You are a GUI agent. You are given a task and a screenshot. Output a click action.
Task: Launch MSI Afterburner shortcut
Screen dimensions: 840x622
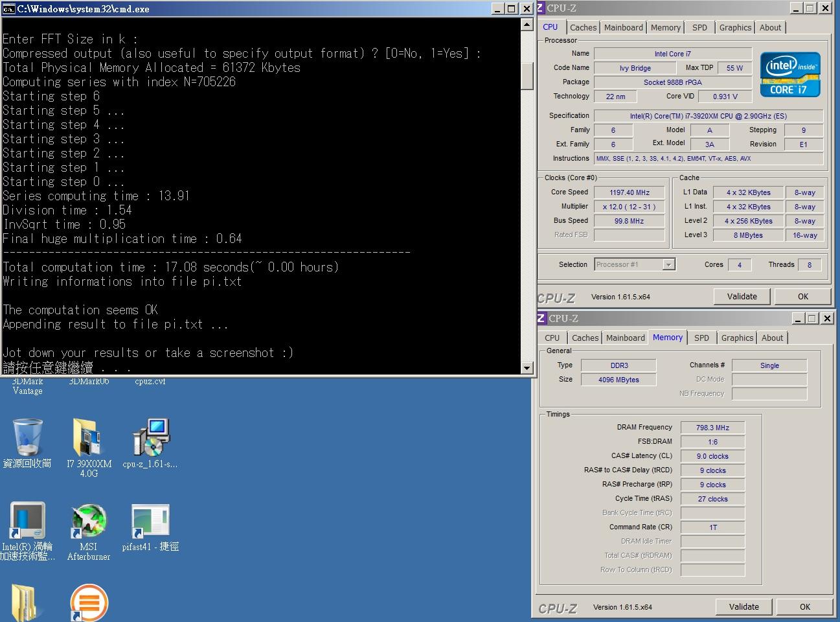click(89, 531)
